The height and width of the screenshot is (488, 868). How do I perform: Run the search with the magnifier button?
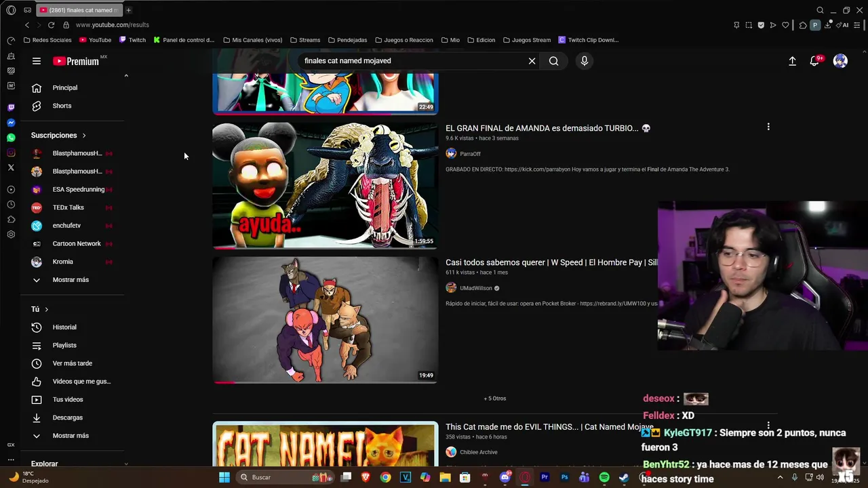click(x=554, y=61)
